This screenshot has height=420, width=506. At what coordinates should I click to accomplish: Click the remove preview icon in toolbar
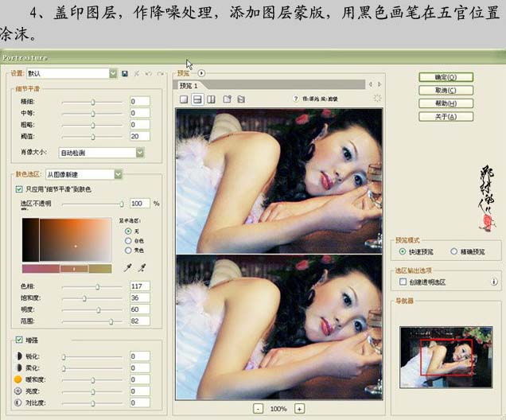(241, 99)
